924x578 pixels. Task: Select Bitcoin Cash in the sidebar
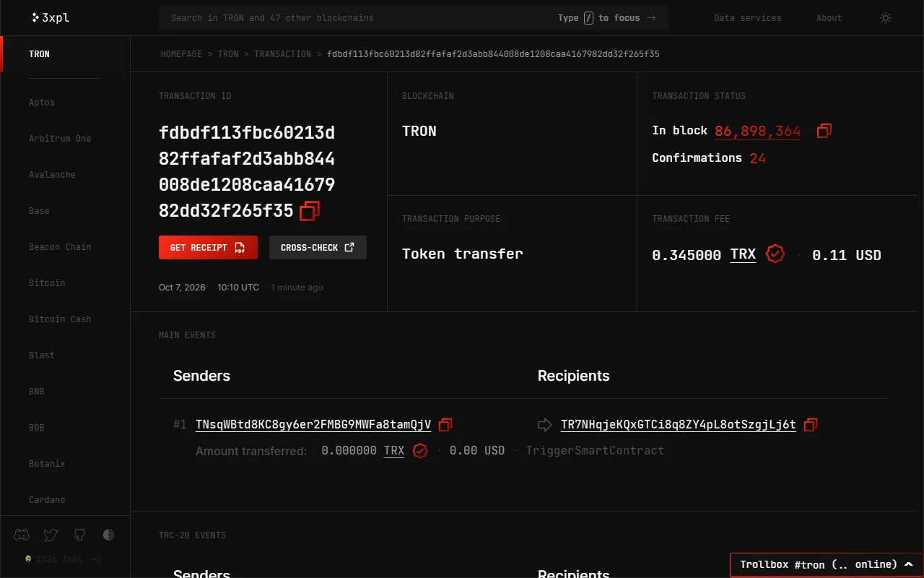click(60, 319)
